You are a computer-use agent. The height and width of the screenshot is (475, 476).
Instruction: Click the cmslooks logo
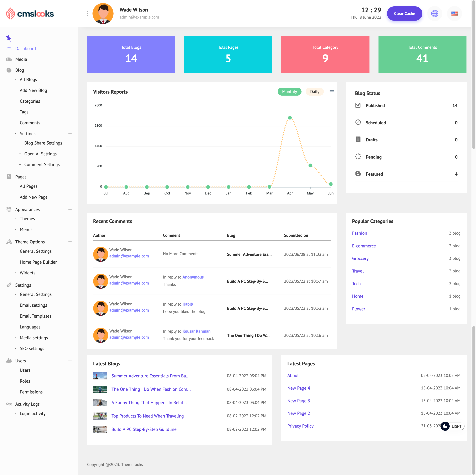pos(30,14)
